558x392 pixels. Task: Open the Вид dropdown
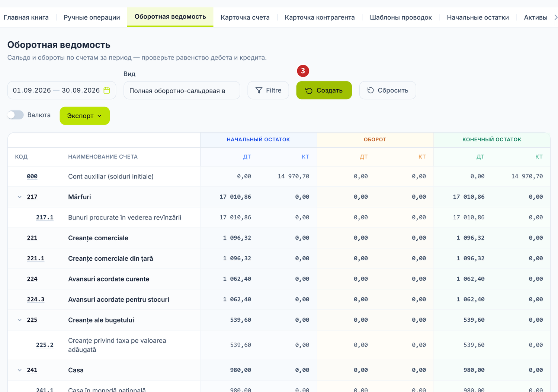[x=182, y=90]
